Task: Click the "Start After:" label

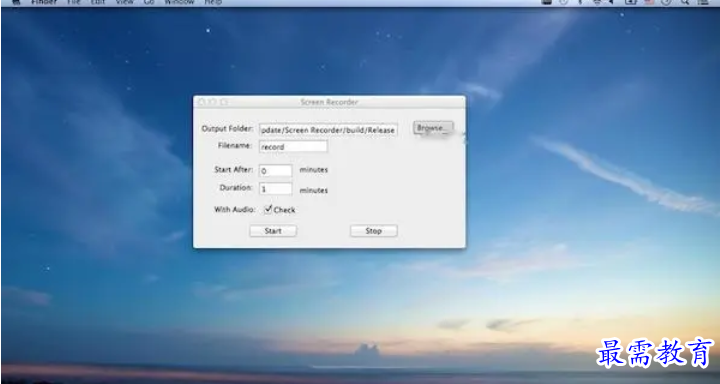Action: pos(234,169)
